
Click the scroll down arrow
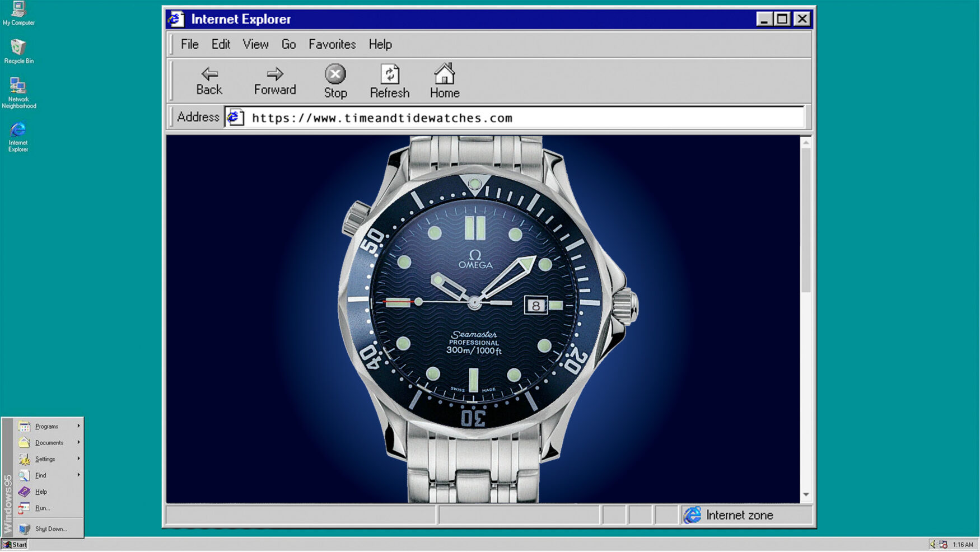(x=806, y=494)
